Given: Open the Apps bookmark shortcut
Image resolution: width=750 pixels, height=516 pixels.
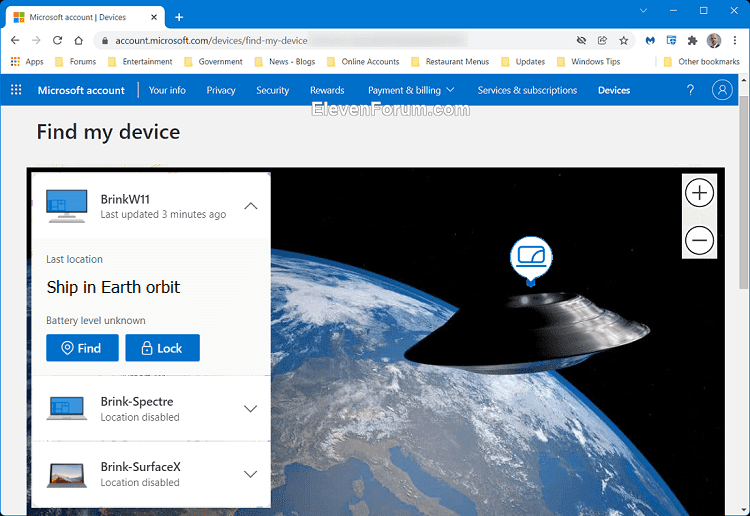Looking at the screenshot, I should coord(27,62).
